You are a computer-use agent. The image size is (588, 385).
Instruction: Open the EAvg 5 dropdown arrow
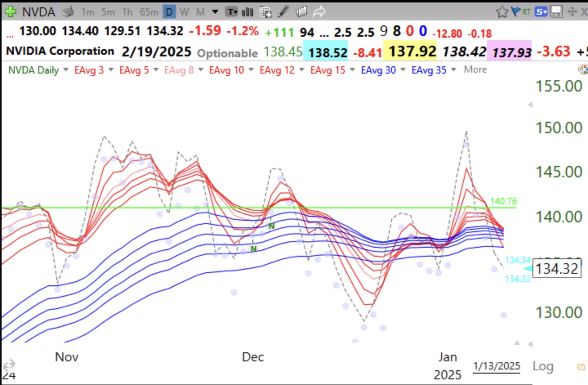pyautogui.click(x=156, y=70)
